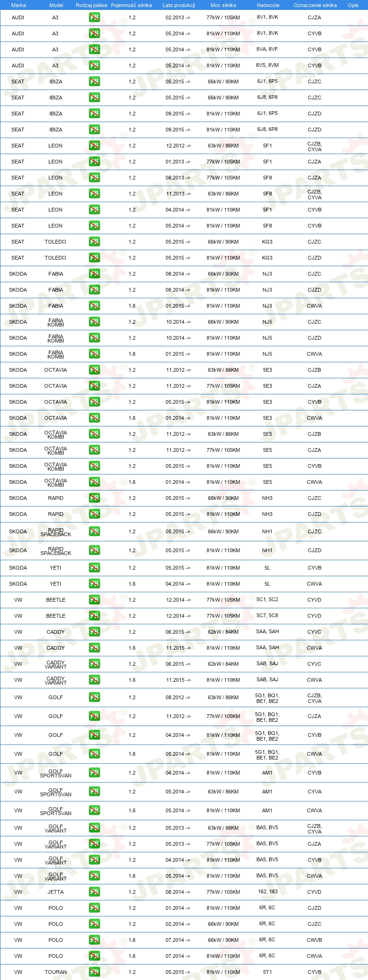Click fuel icon in SKODA OCTAVIA KOMBI 1.6 row
Screen dimensions: 368x980
click(94, 482)
